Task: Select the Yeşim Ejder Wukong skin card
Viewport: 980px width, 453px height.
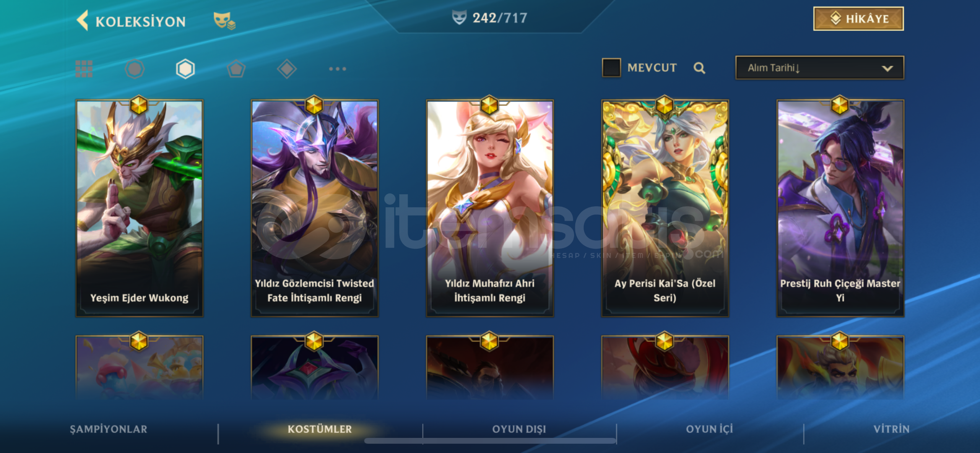Action: [x=139, y=208]
